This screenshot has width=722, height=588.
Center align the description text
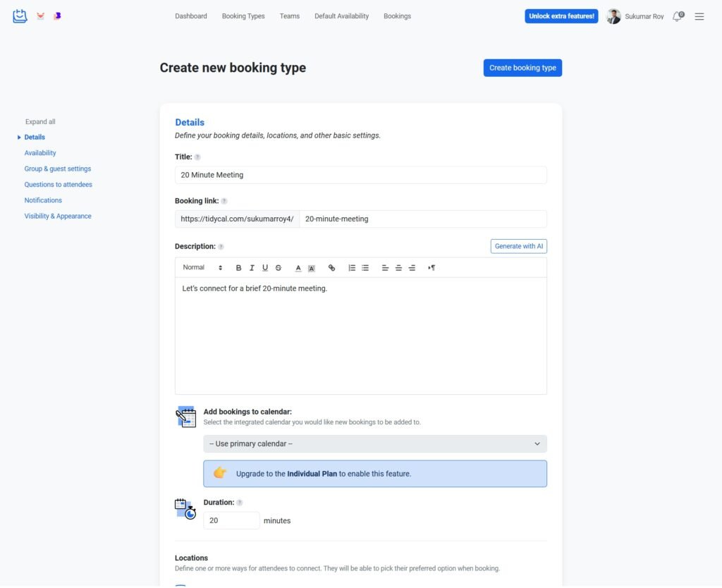[x=398, y=268]
